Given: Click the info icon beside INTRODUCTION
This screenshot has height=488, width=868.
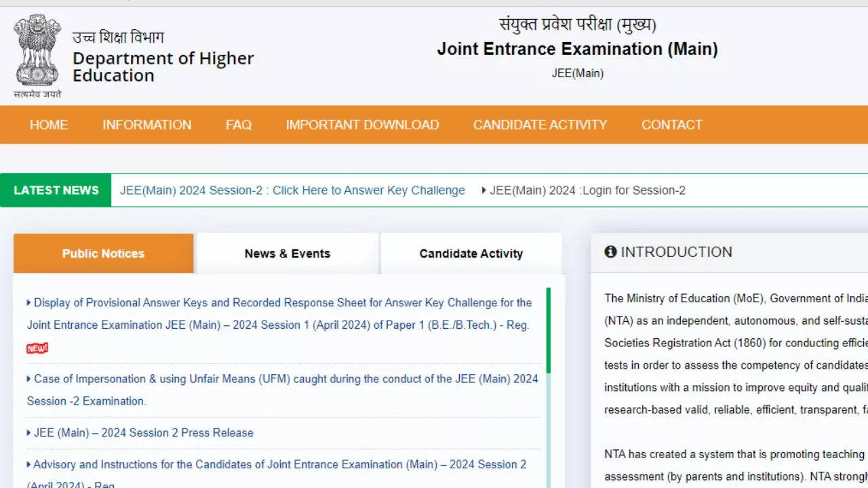Looking at the screenshot, I should (x=610, y=252).
